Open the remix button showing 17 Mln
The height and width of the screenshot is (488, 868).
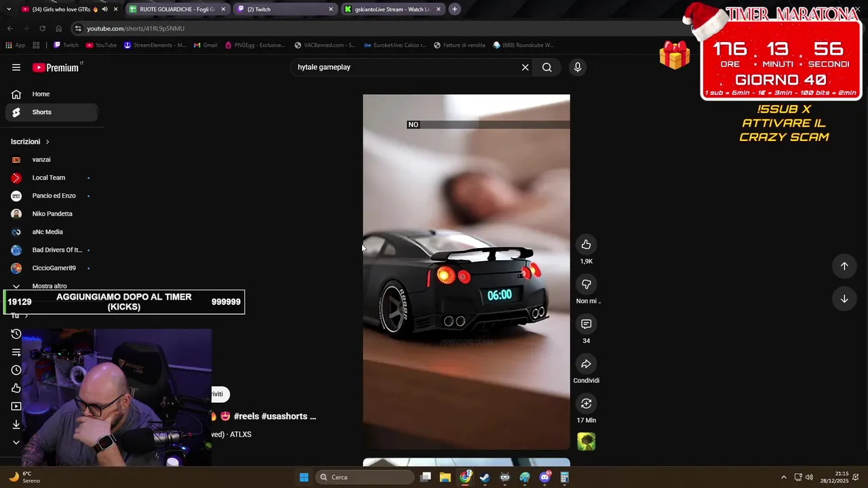(587, 404)
